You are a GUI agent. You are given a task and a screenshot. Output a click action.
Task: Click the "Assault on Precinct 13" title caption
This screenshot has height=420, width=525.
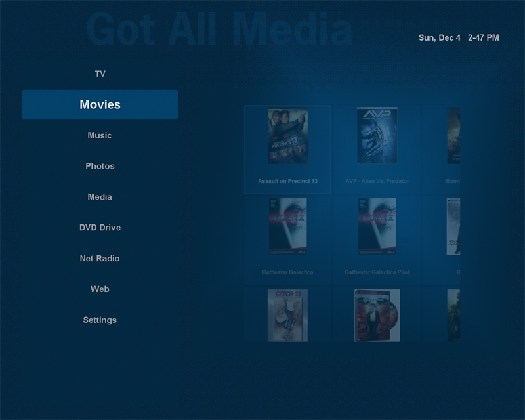tap(287, 181)
